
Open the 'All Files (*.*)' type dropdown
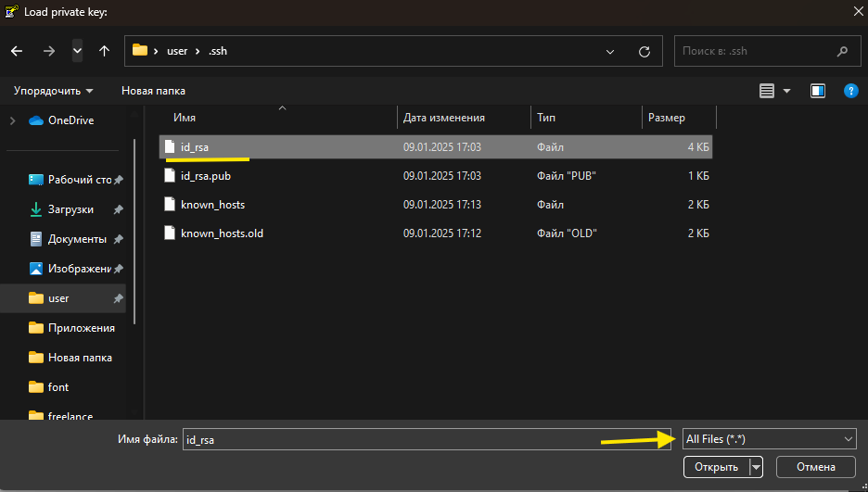click(769, 439)
